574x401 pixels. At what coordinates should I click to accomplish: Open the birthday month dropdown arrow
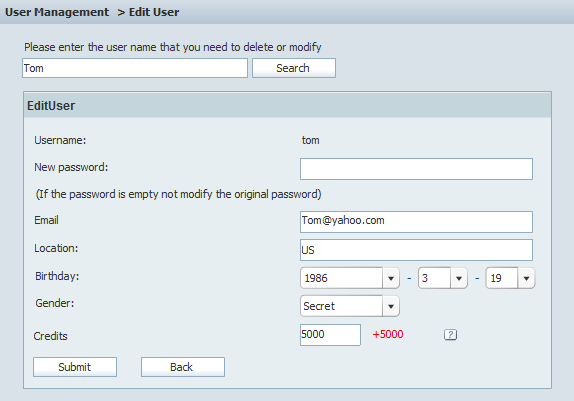459,278
